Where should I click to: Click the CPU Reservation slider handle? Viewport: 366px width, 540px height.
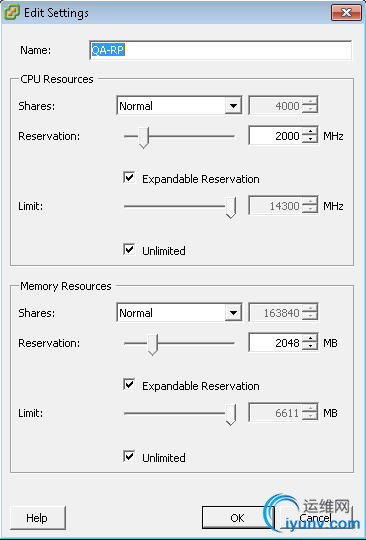click(x=144, y=138)
